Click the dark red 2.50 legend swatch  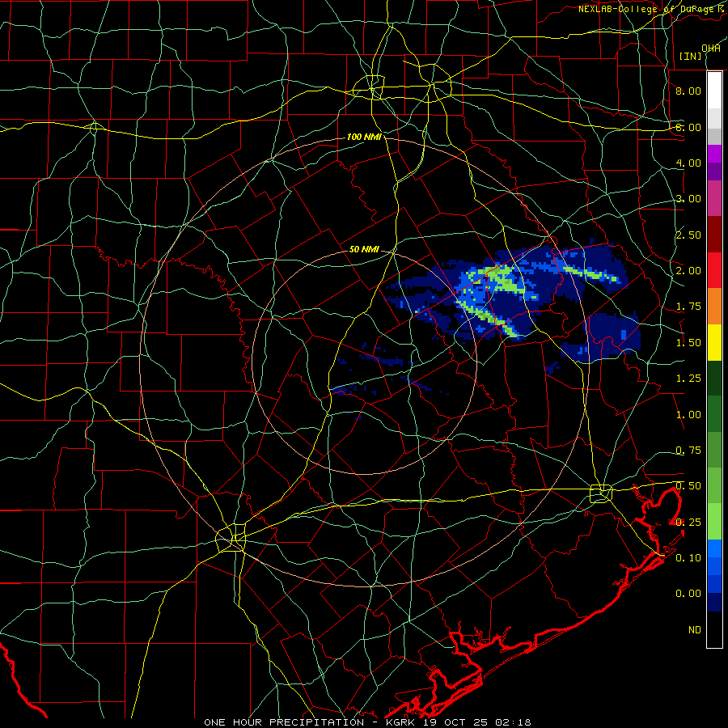[x=714, y=235]
